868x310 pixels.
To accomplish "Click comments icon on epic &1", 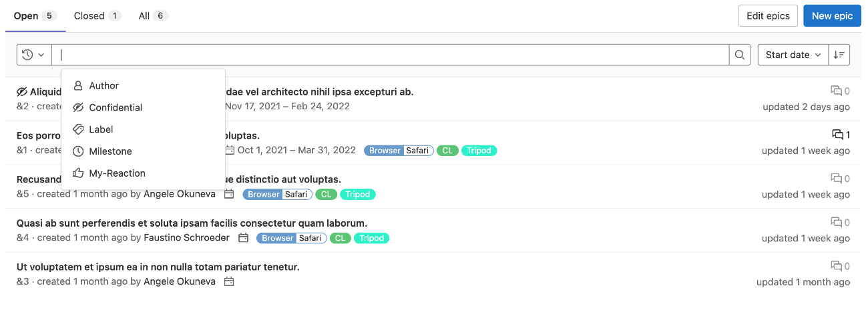I will pyautogui.click(x=837, y=135).
